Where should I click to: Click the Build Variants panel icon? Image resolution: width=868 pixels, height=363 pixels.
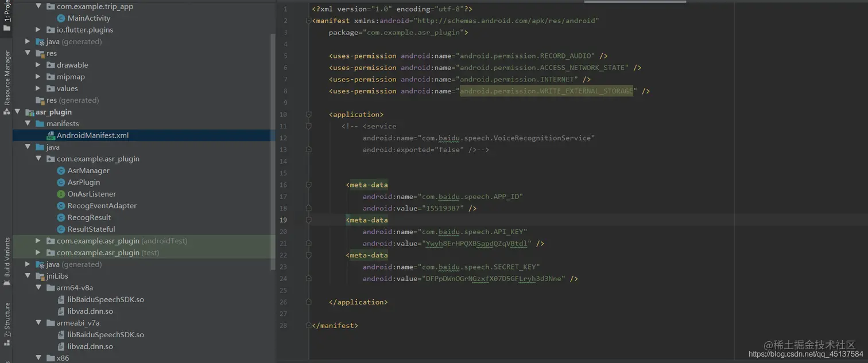(x=6, y=283)
